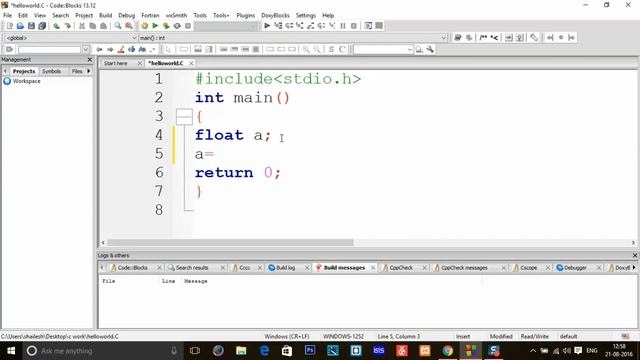Collapse the code fold at line 3
The height and width of the screenshot is (360, 640).
coord(184,117)
